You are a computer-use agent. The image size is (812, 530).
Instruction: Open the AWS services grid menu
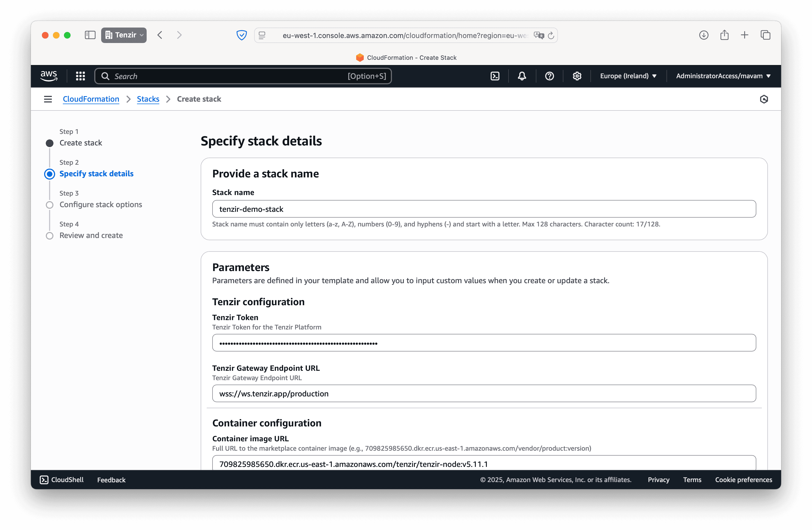pyautogui.click(x=80, y=76)
